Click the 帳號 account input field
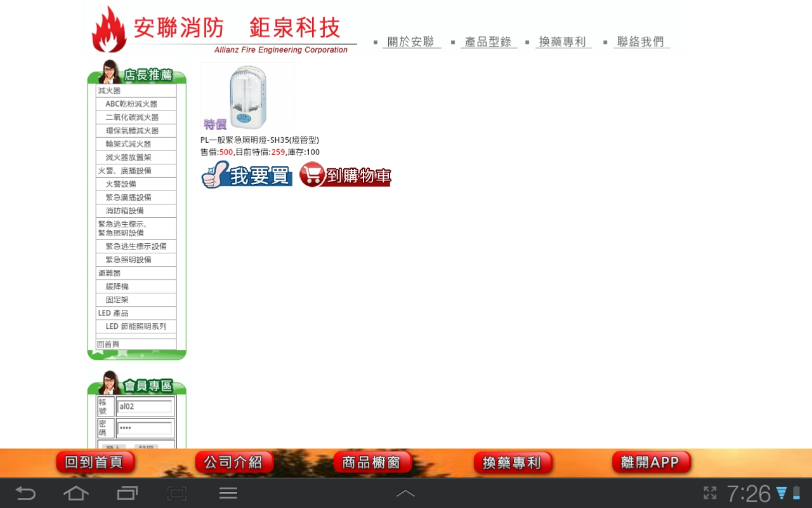This screenshot has height=508, width=812. pos(145,406)
